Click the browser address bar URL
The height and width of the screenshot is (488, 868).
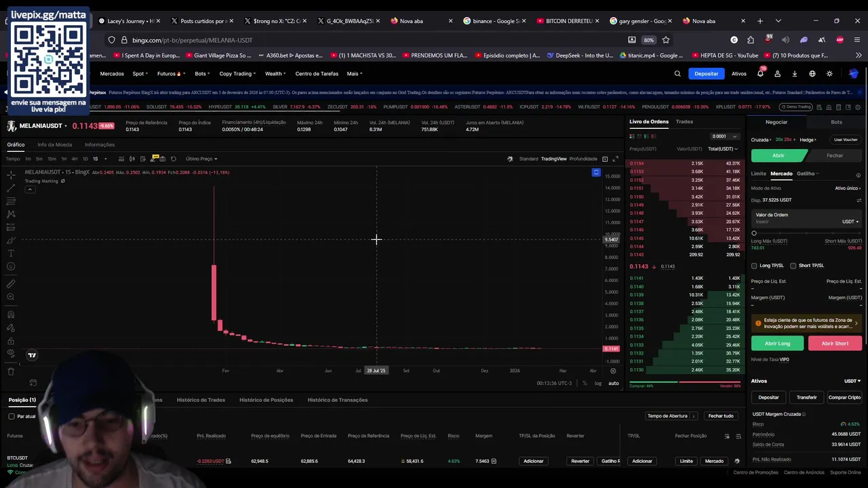pos(193,40)
